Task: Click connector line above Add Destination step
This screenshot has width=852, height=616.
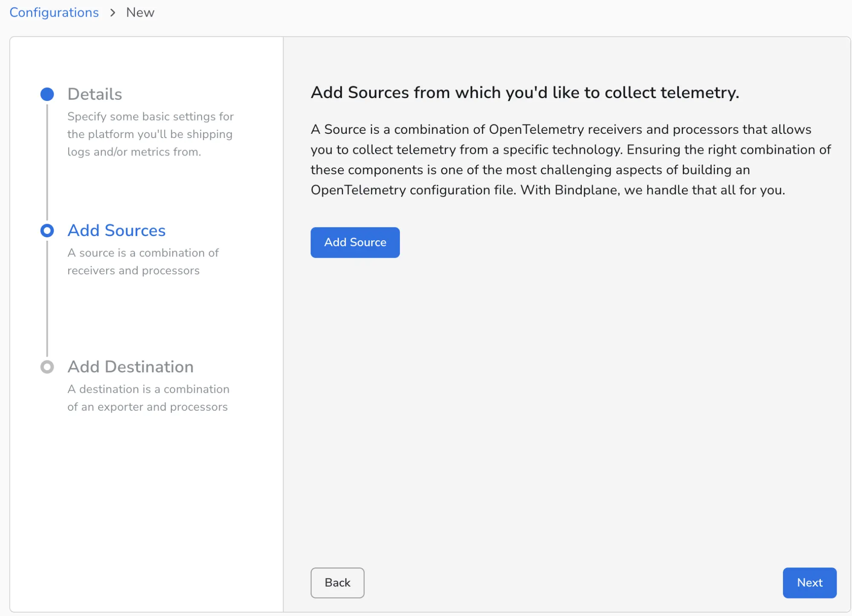Action: click(47, 298)
